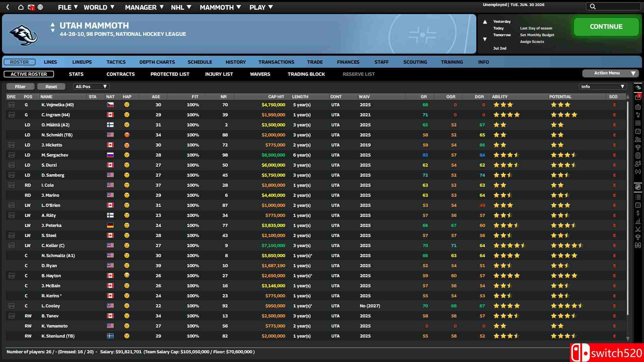The image size is (644, 362).
Task: Expand the Info view dropdown
Action: click(602, 87)
